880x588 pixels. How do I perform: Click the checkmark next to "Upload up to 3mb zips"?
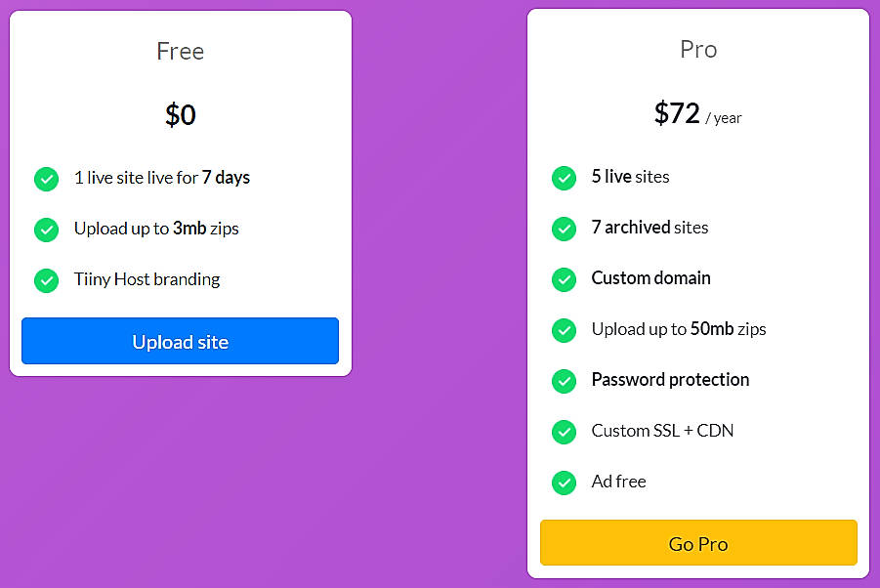[46, 230]
